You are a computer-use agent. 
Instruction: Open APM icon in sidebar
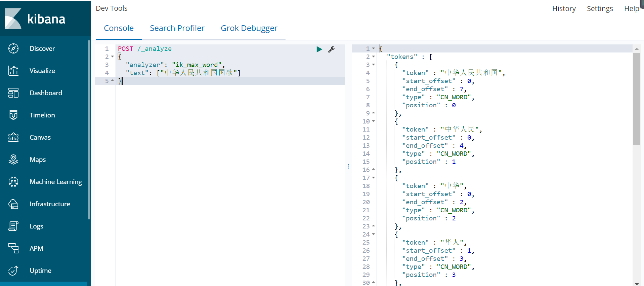(13, 248)
